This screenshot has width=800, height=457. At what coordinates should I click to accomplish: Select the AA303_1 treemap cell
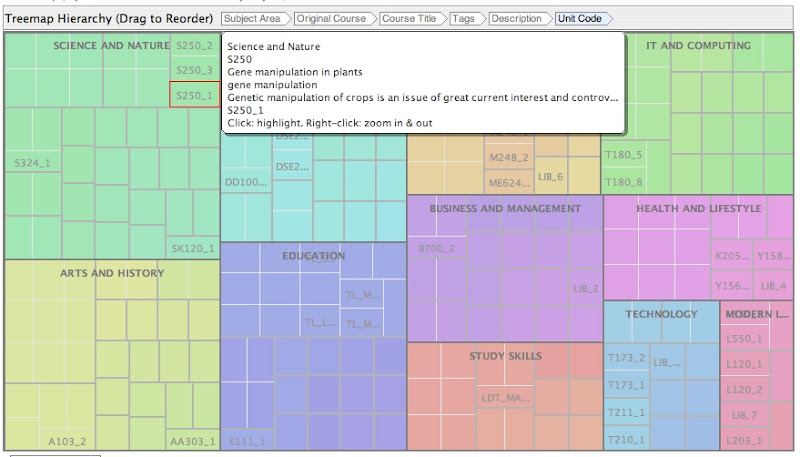click(x=191, y=441)
